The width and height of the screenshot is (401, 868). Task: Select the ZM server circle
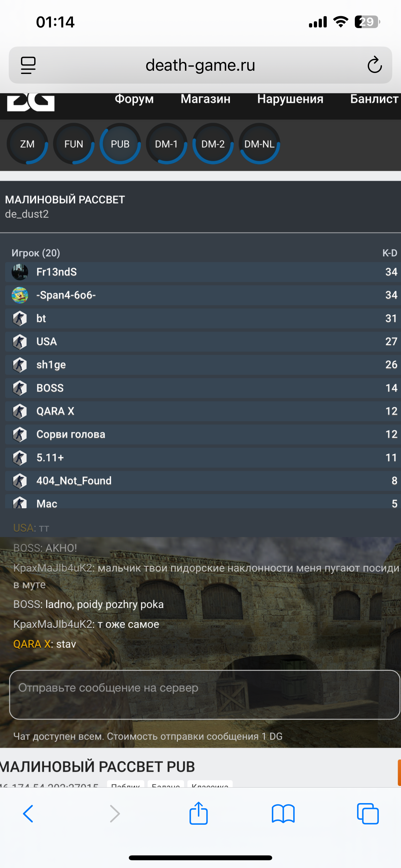tap(27, 144)
